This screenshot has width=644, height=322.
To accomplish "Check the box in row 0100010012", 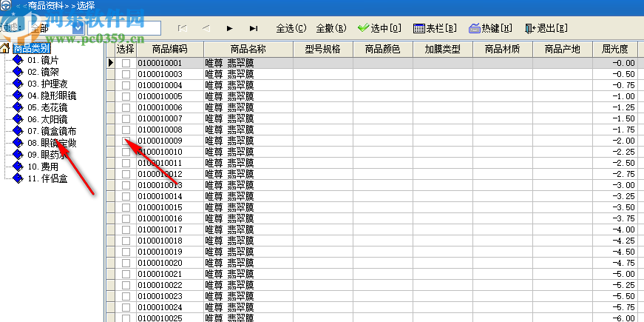I will 126,174.
